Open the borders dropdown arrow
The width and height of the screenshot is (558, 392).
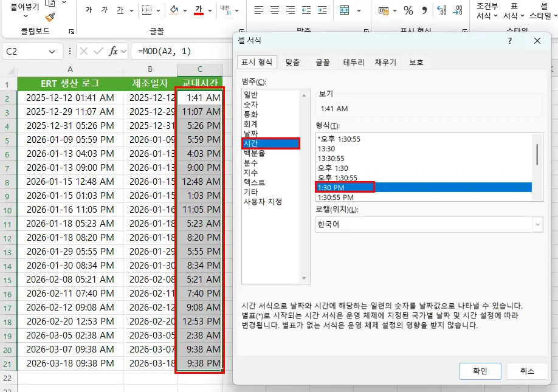157,10
